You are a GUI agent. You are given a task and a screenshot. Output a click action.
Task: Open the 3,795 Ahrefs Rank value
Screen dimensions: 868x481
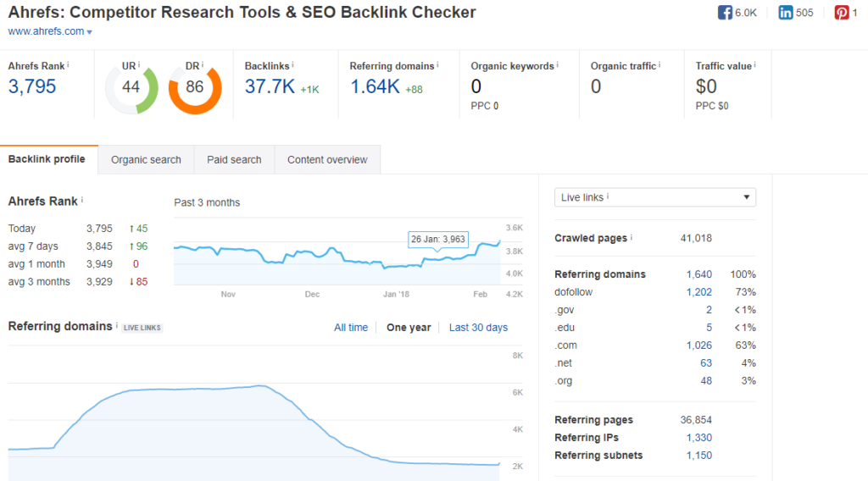click(x=32, y=86)
